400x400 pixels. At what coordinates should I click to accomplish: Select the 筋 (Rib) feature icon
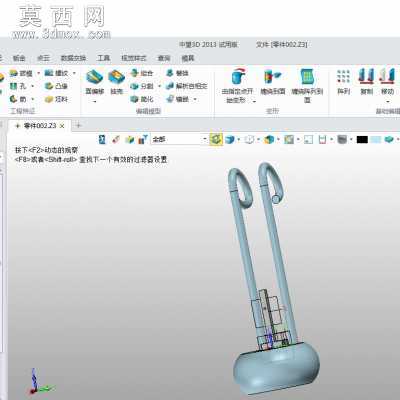point(13,99)
